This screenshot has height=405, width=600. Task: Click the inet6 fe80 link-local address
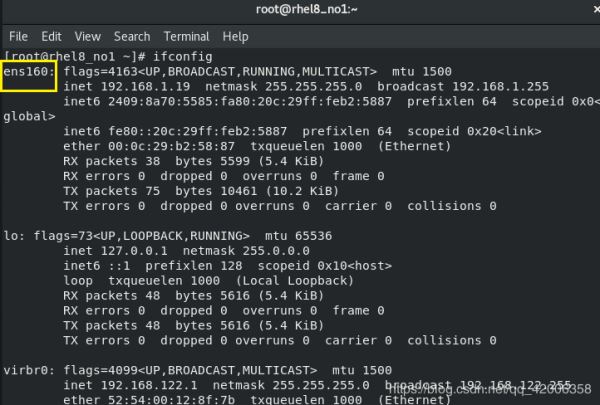coord(197,131)
